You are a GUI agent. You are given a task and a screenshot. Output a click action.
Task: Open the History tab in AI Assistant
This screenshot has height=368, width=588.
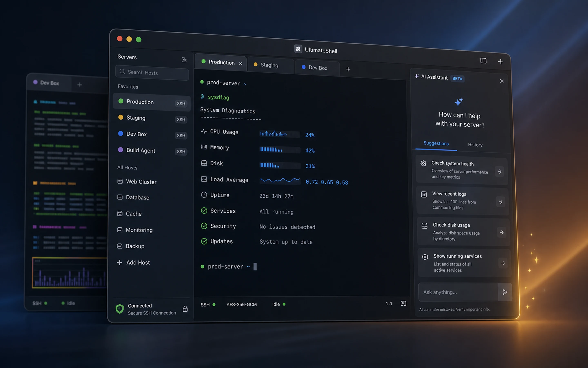pos(475,145)
